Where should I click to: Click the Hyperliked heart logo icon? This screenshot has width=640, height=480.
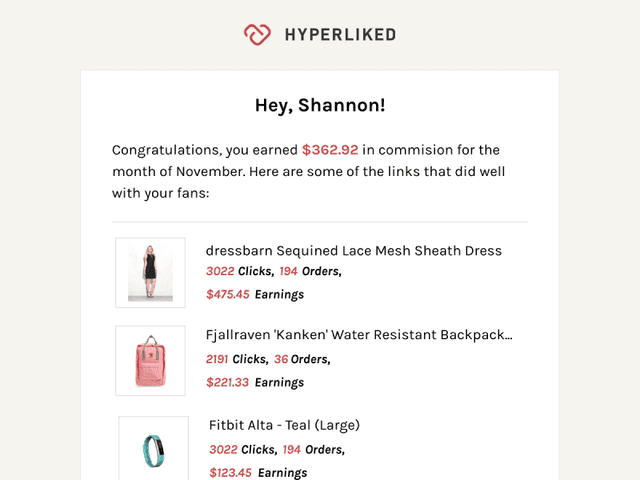point(257,35)
